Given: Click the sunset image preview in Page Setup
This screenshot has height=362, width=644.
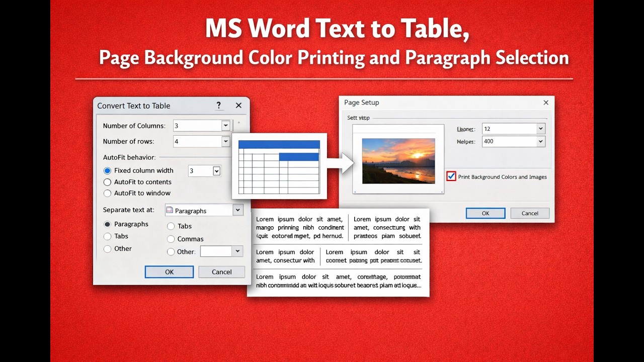Looking at the screenshot, I should point(398,161).
